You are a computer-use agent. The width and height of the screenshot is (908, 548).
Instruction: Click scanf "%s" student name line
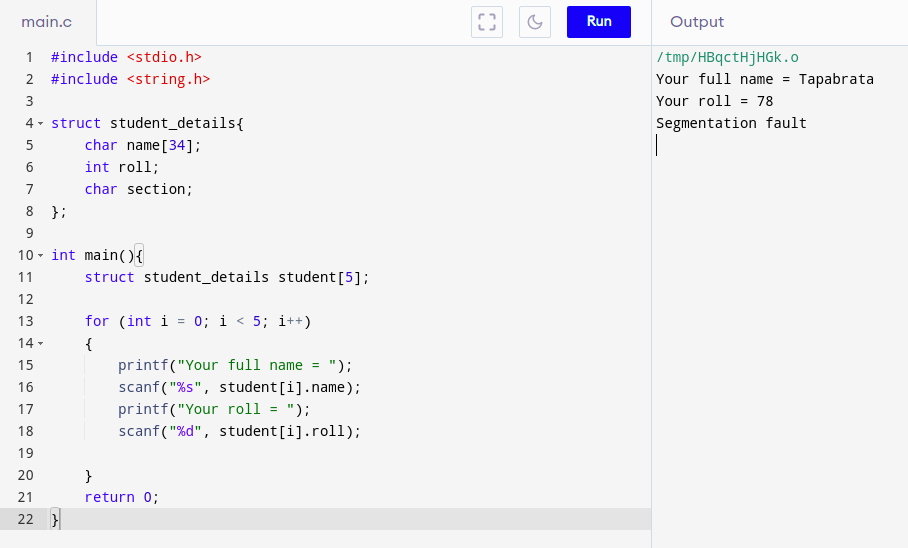[239, 388]
